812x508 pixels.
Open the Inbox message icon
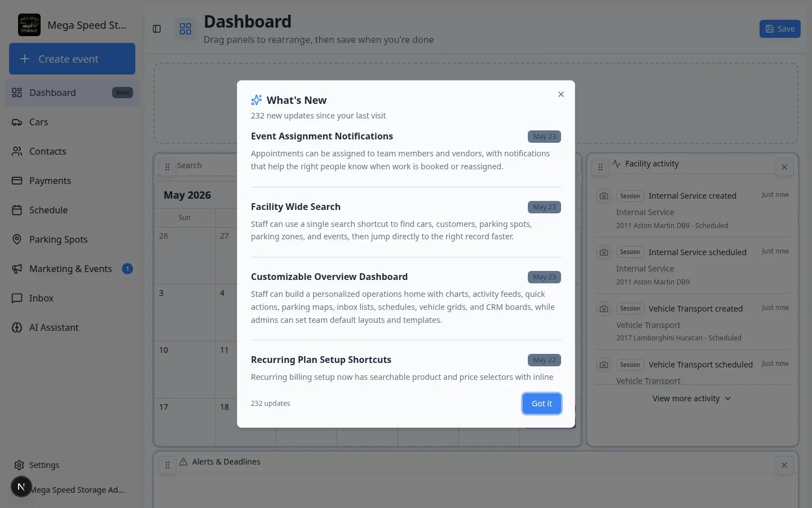pyautogui.click(x=17, y=298)
